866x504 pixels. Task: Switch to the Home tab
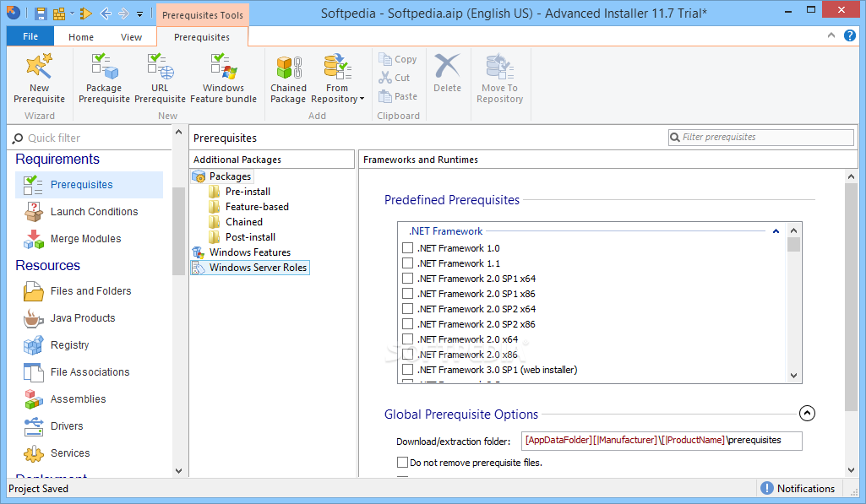81,37
